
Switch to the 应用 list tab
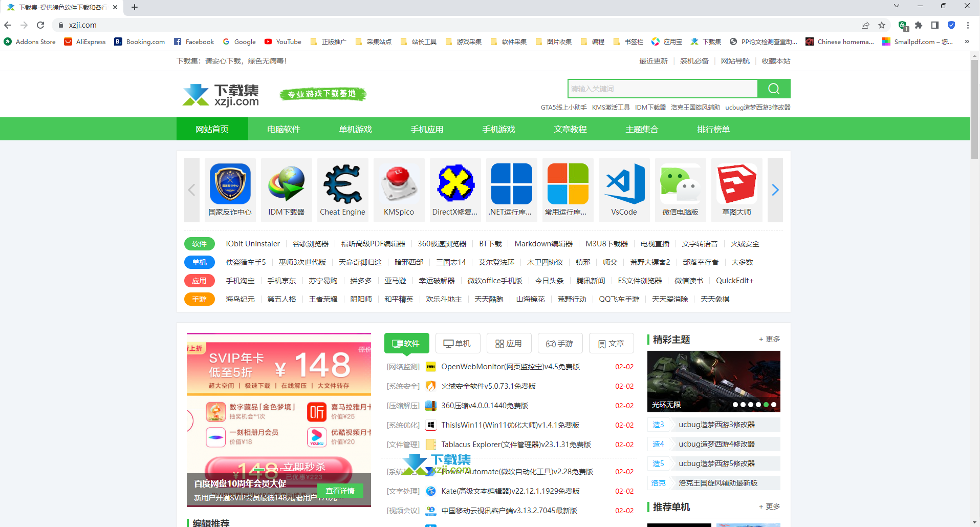[509, 343]
